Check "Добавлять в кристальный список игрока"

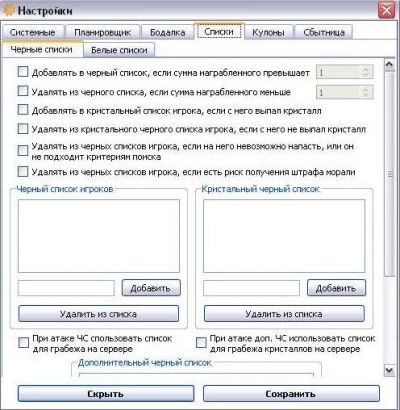pos(23,110)
